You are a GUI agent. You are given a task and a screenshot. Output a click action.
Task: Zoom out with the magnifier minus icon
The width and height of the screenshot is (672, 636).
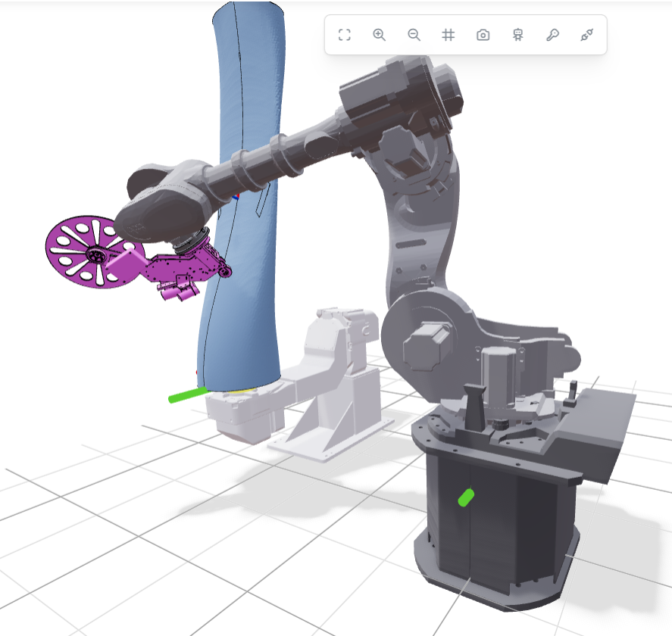point(414,35)
